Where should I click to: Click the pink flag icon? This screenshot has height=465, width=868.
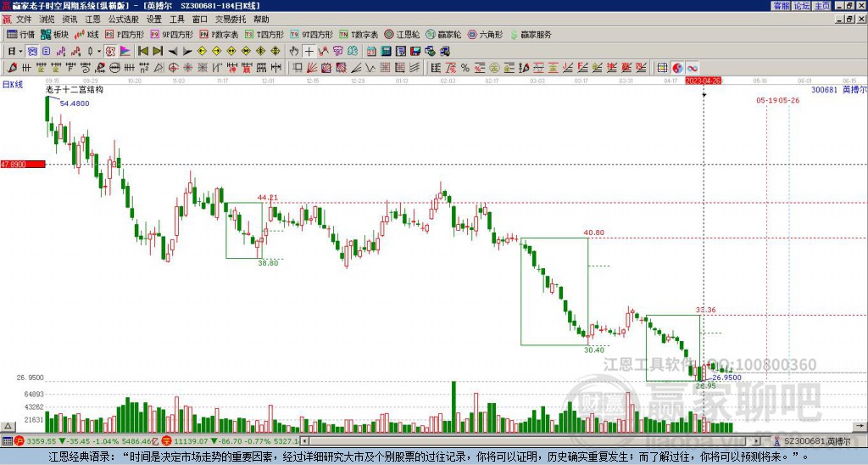tap(125, 52)
